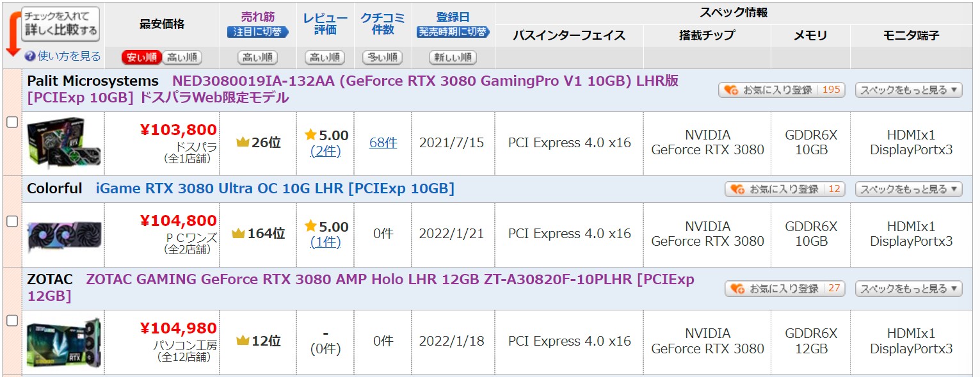Tick the Colorful iGame compare checkbox
This screenshot has width=980, height=377.
(12, 221)
